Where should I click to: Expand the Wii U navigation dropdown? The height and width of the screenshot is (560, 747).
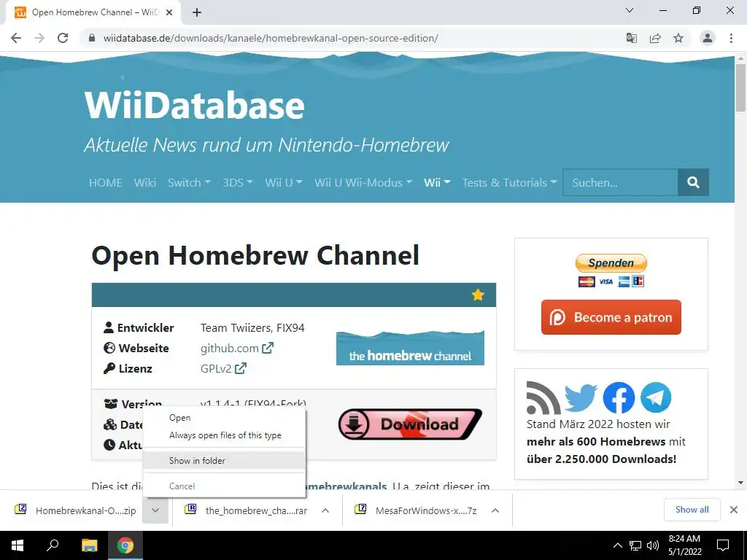(284, 182)
